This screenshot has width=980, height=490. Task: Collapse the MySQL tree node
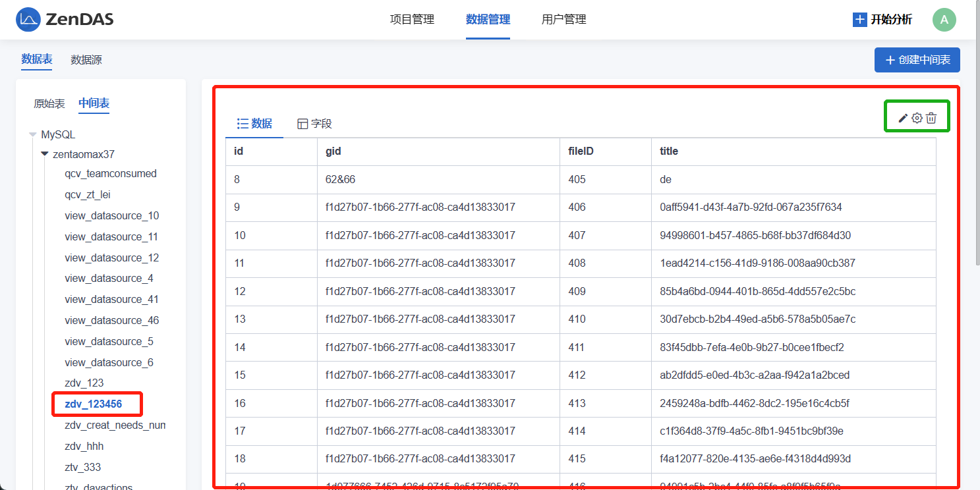pos(32,135)
